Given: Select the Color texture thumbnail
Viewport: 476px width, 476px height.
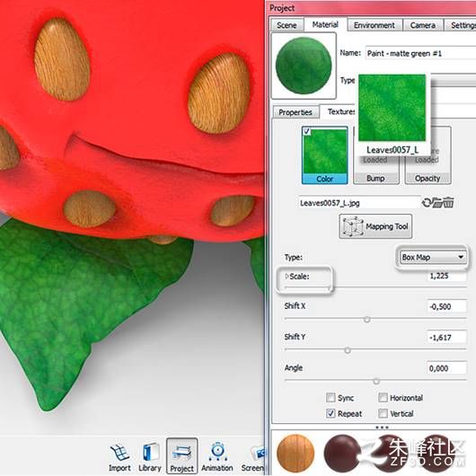Looking at the screenshot, I should pyautogui.click(x=325, y=155).
